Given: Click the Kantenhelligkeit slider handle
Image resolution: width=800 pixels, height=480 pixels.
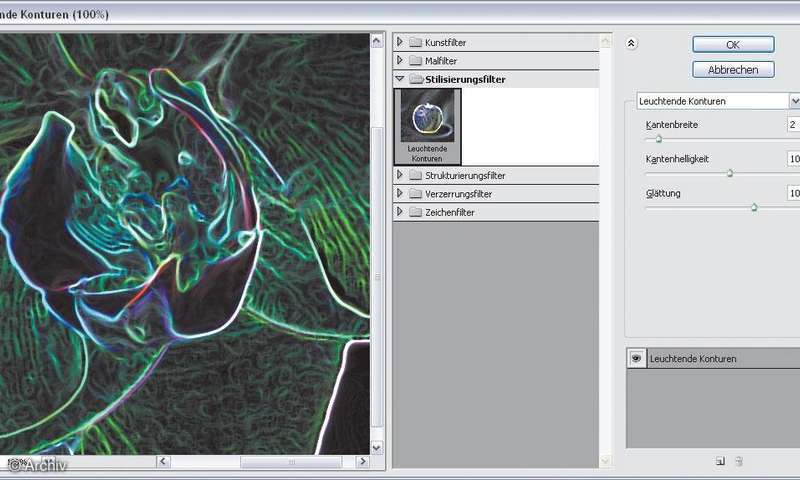Looking at the screenshot, I should pos(730,173).
